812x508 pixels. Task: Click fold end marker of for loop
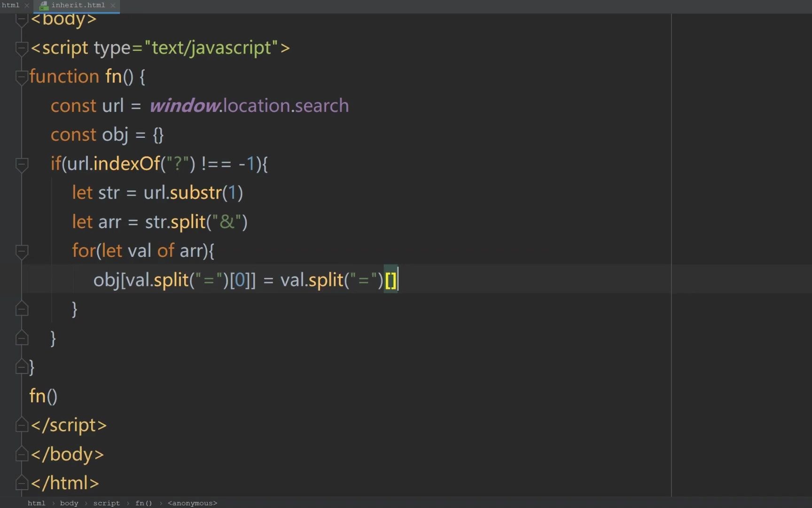coord(21,309)
